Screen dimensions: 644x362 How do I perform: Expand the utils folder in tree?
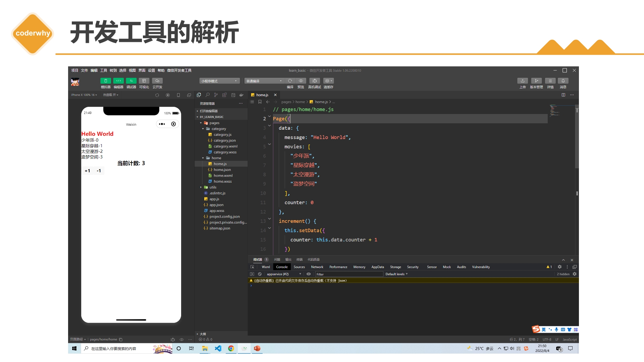(x=221, y=187)
